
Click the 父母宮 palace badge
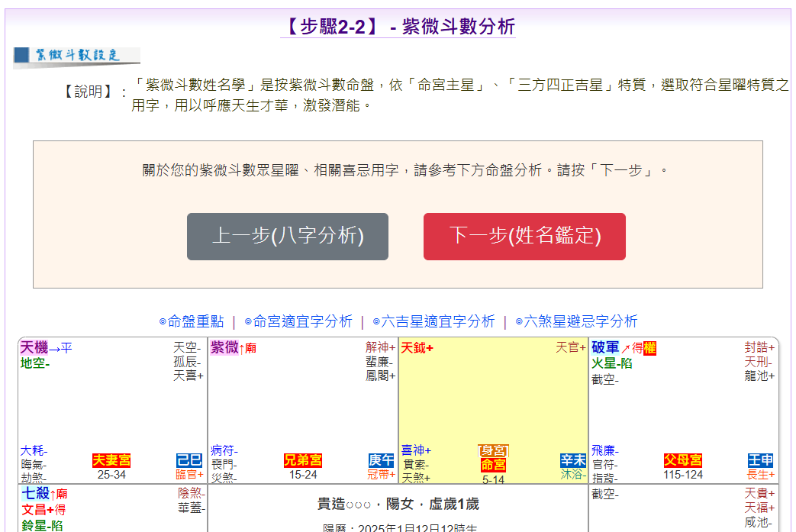pos(683,460)
